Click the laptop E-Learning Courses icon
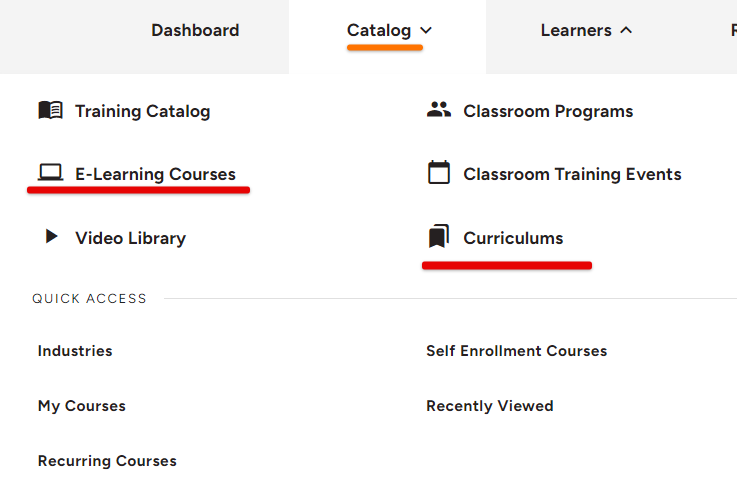The image size is (737, 487). (x=50, y=174)
